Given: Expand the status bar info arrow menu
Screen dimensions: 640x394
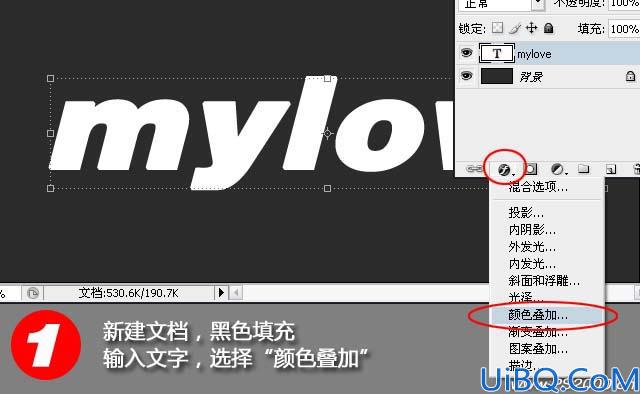Looking at the screenshot, I should 221,292.
